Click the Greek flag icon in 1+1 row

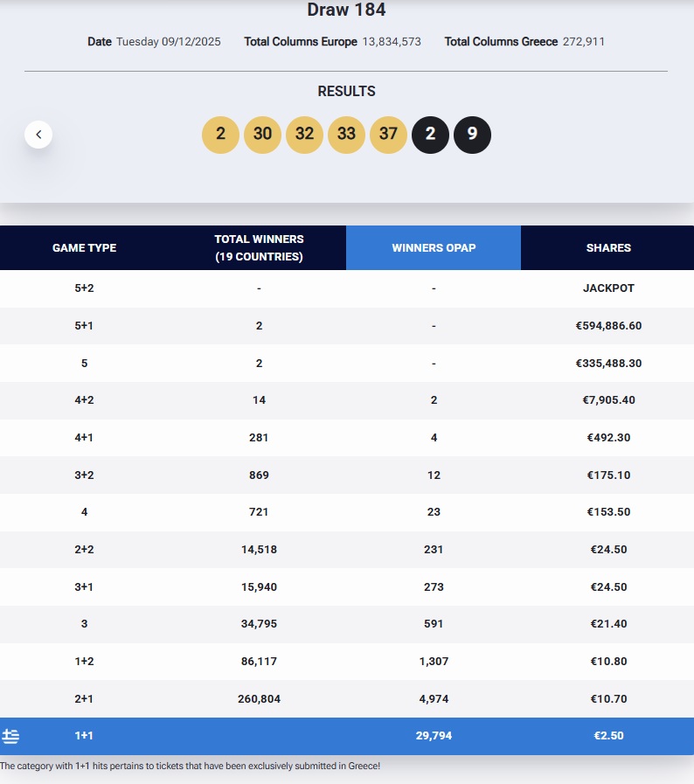pyautogui.click(x=10, y=736)
